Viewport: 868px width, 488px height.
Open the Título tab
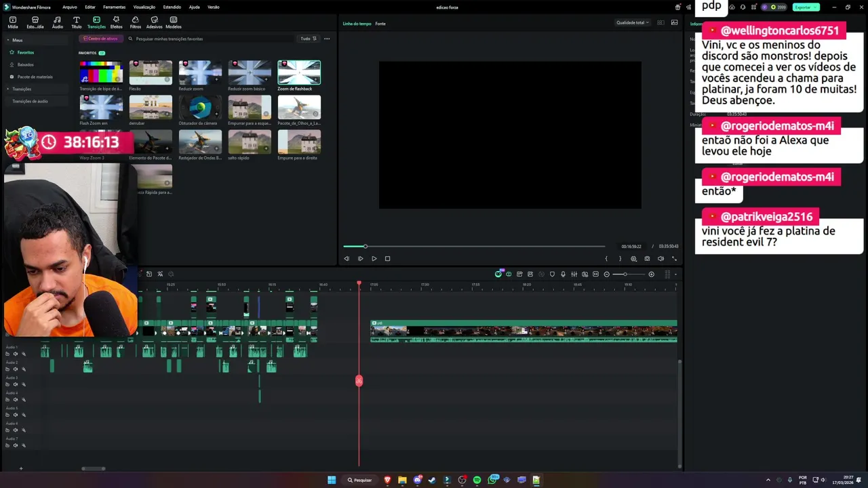tap(77, 22)
